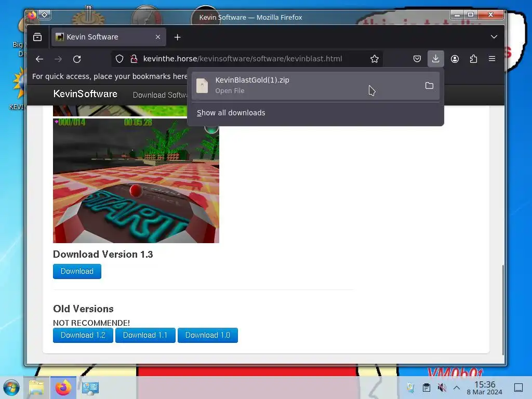Screen dimensions: 532x399
Task: Click the diamond title bar icon
Action: coord(45,15)
